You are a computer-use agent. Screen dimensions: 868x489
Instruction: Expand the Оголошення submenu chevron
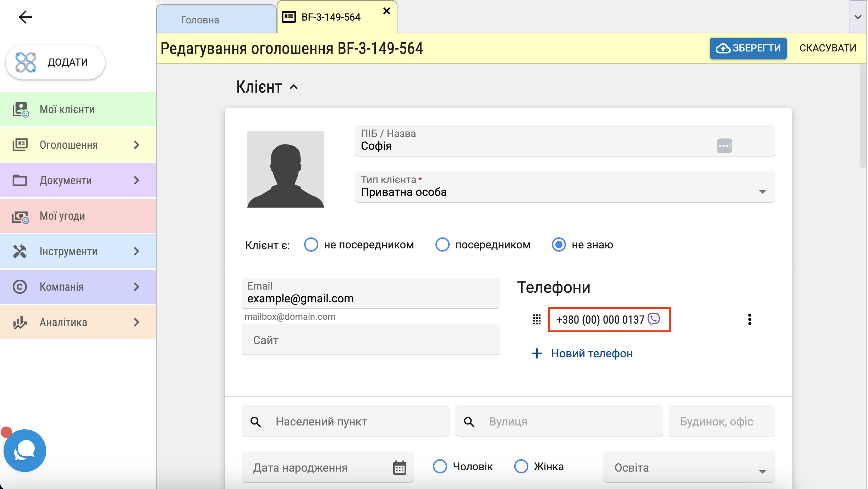click(x=136, y=145)
